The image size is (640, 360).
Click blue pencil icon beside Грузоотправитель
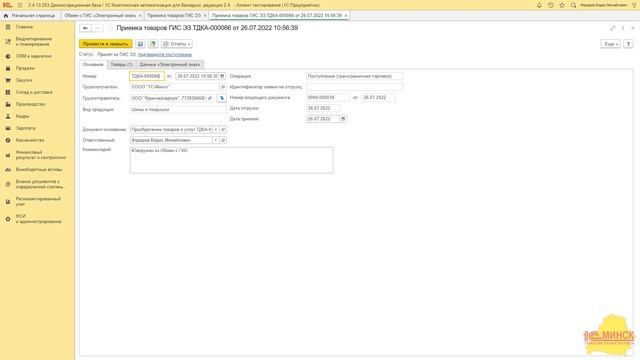click(x=221, y=98)
